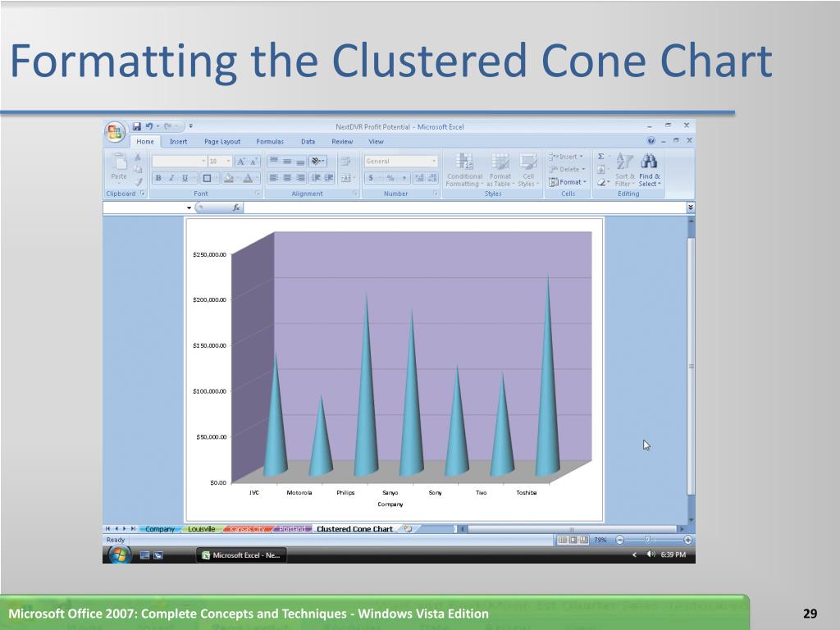
Task: Open Format as Table gallery
Action: tap(500, 171)
